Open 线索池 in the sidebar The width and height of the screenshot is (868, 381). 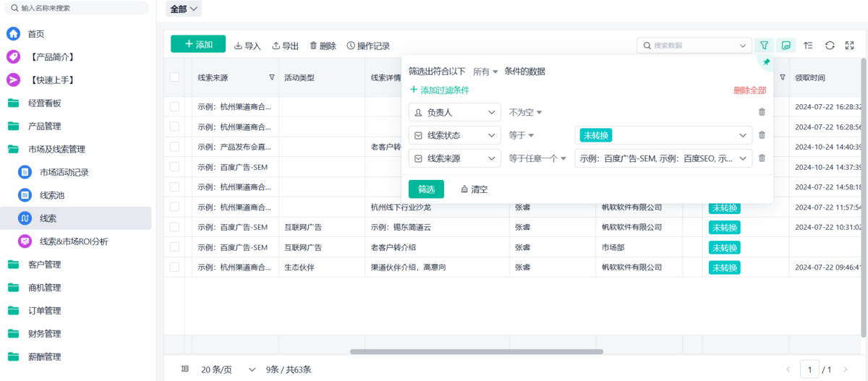(52, 195)
